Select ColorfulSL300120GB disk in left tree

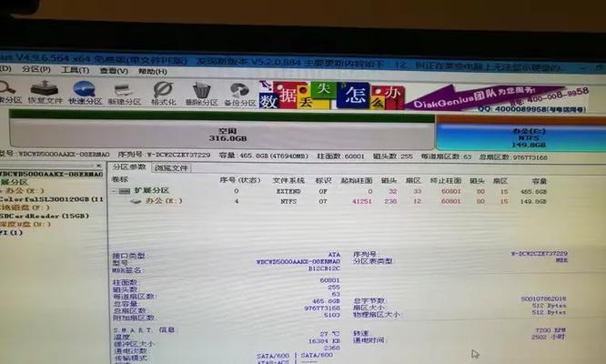pyautogui.click(x=51, y=199)
